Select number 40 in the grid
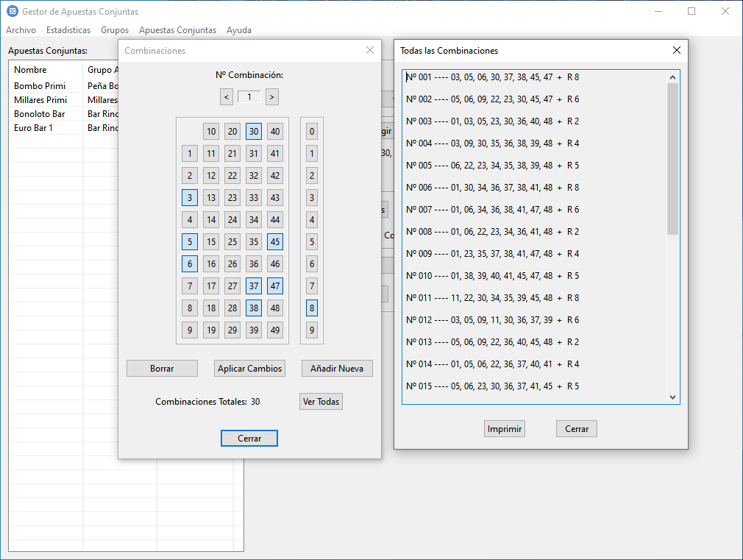Image resolution: width=743 pixels, height=560 pixels. point(275,131)
